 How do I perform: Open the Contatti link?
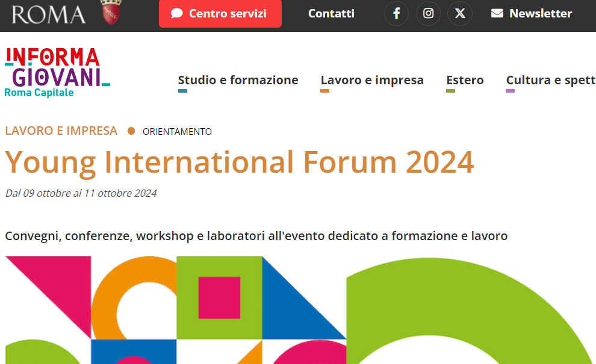click(331, 14)
